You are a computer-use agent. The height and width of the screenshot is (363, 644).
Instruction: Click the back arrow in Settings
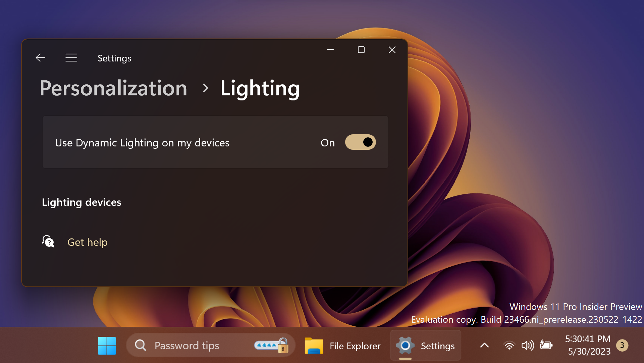(40, 57)
